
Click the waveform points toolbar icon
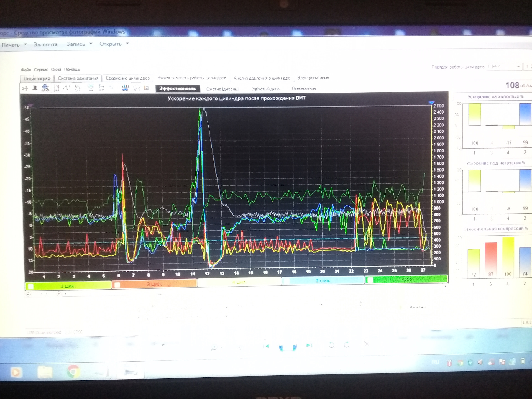coord(66,88)
